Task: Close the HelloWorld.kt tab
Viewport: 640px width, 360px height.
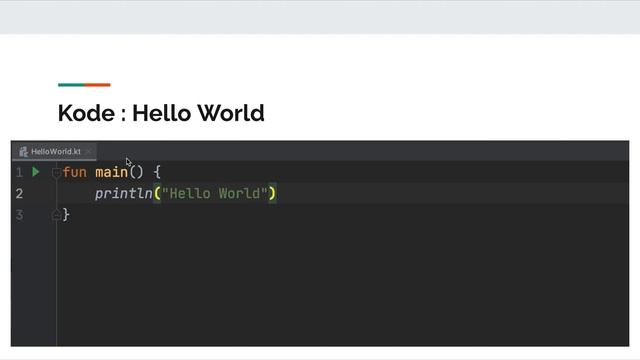Action: pyautogui.click(x=88, y=151)
